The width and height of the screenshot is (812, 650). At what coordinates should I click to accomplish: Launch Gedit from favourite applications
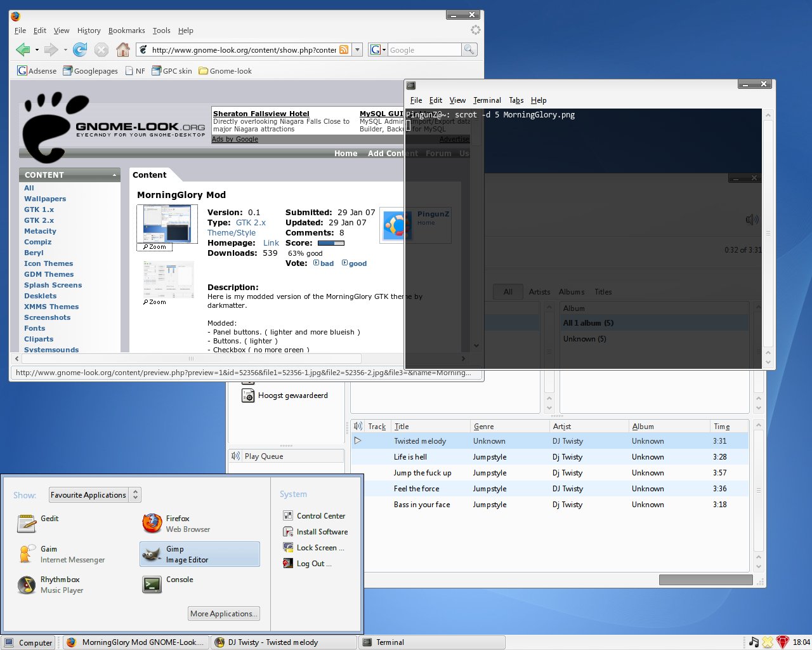point(38,523)
